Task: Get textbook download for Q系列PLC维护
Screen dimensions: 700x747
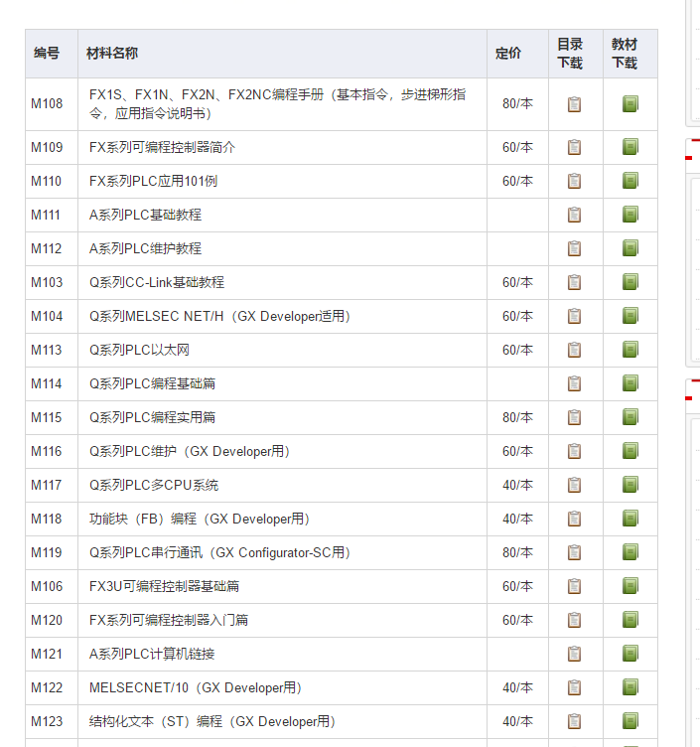Action: tap(630, 451)
